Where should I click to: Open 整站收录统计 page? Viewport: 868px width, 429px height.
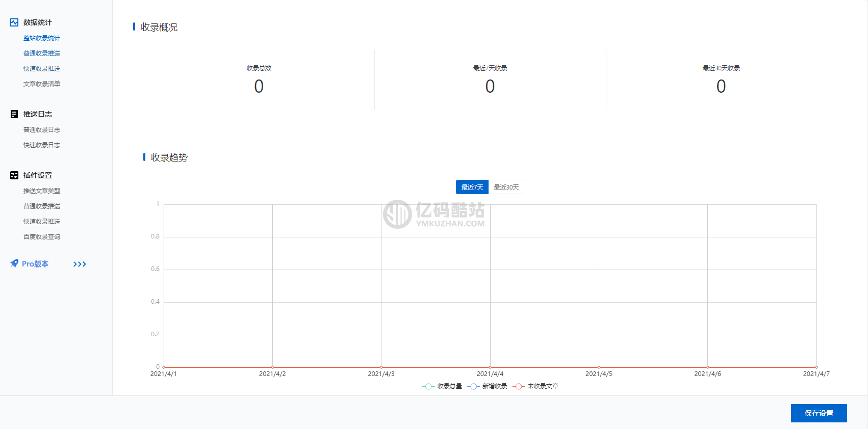pos(42,38)
